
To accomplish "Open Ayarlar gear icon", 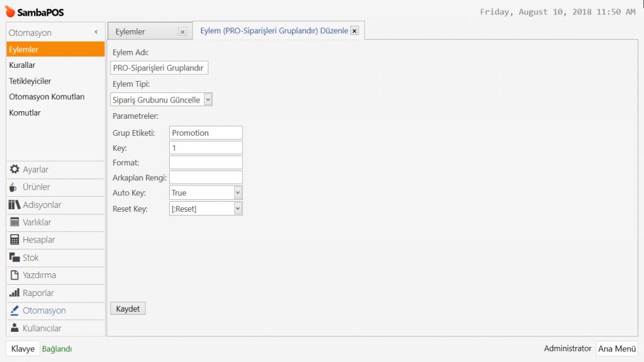I will click(x=14, y=169).
